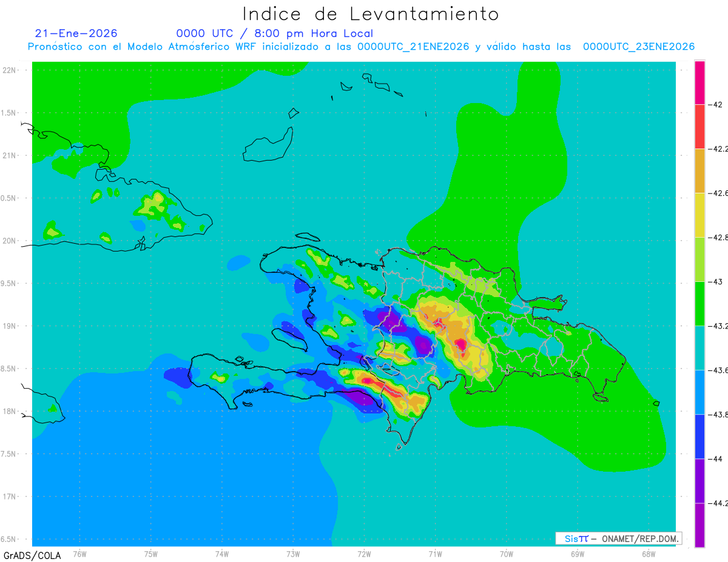
Task: Click the light blue legend swatch between -43.6 and -43.8
Action: point(699,392)
